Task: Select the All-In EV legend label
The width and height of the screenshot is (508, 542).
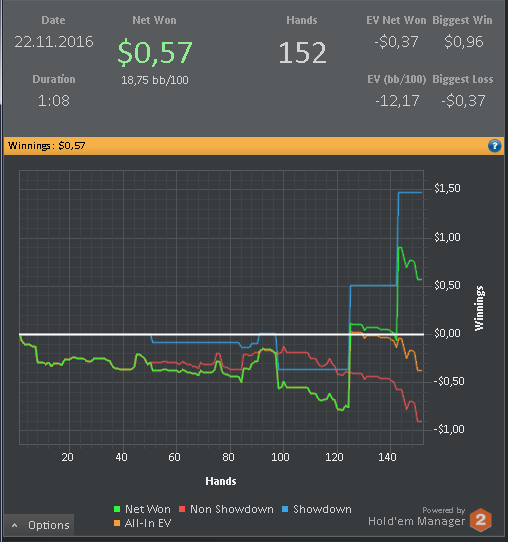Action: [148, 523]
